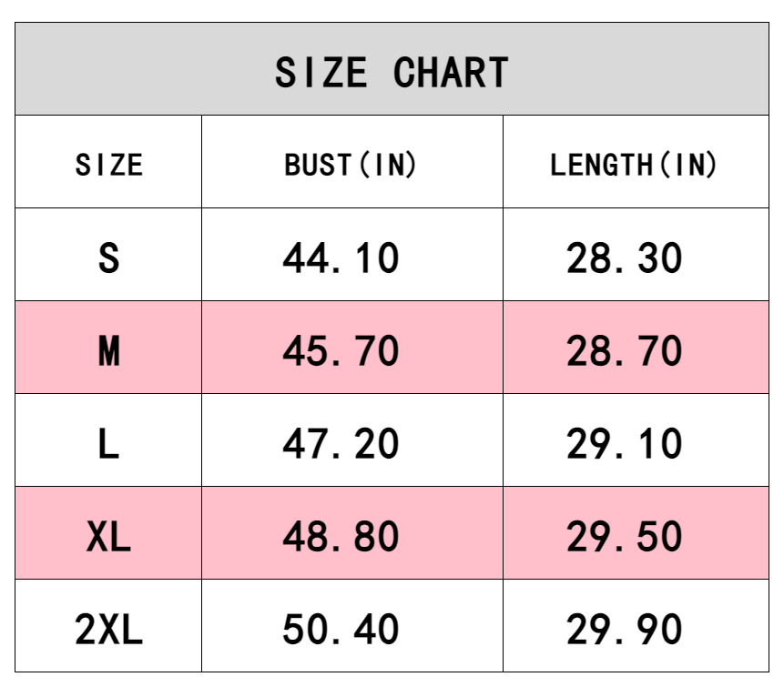
Task: Pick the 28.70 length cell
Action: click(x=625, y=351)
